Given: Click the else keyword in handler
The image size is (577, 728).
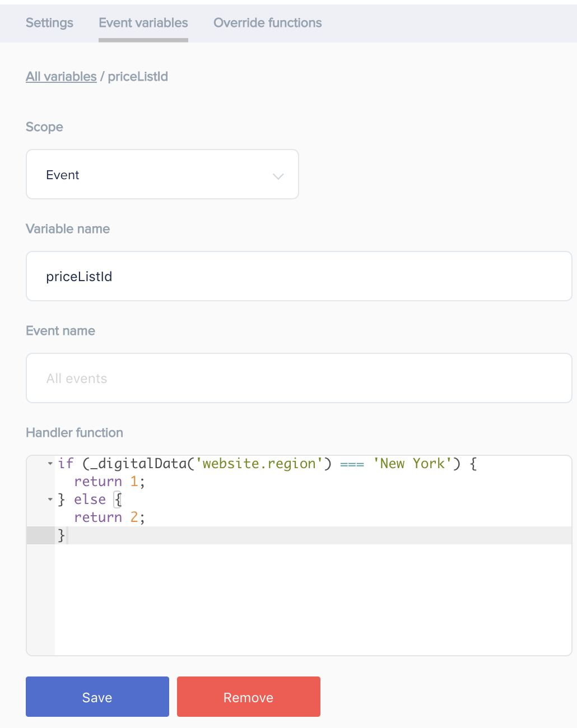Looking at the screenshot, I should coord(90,500).
